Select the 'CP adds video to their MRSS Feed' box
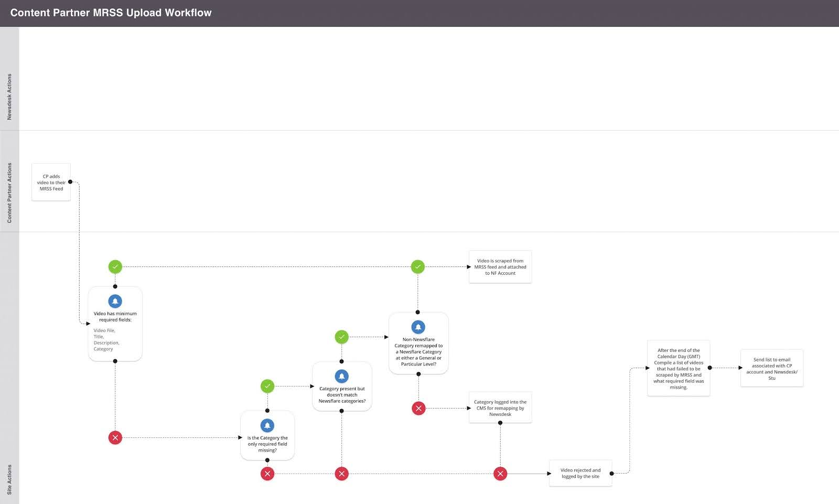Screen dimensions: 839x504 51,183
